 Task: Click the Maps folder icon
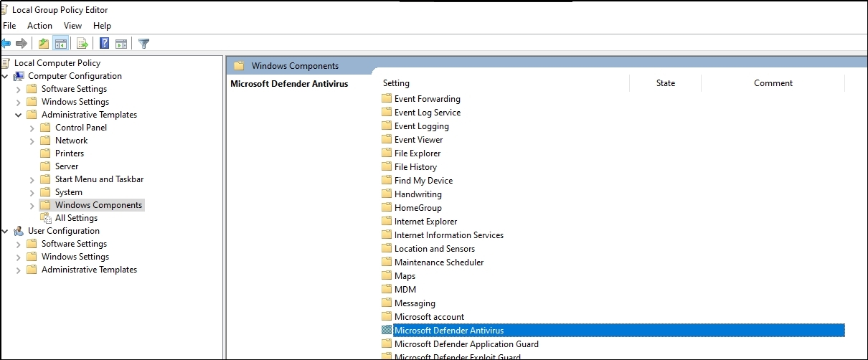coord(387,276)
